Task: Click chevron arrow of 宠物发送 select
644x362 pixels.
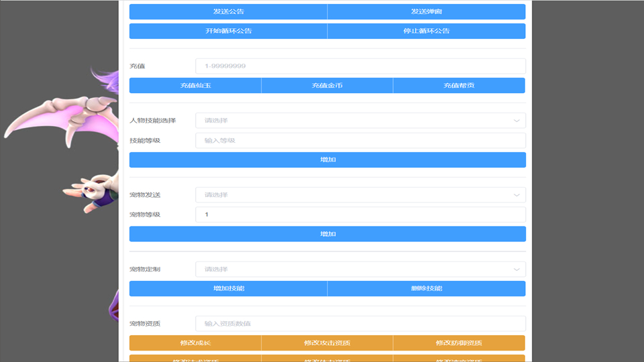Action: [x=517, y=195]
